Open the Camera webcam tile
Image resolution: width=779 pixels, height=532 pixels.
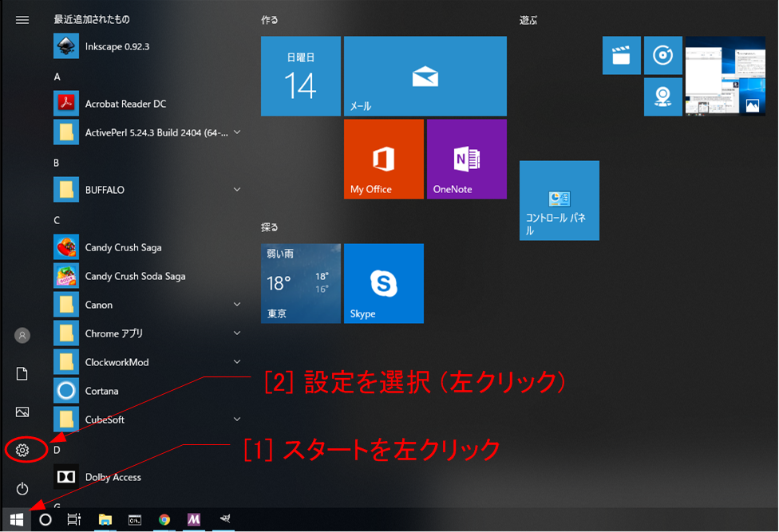tap(663, 97)
